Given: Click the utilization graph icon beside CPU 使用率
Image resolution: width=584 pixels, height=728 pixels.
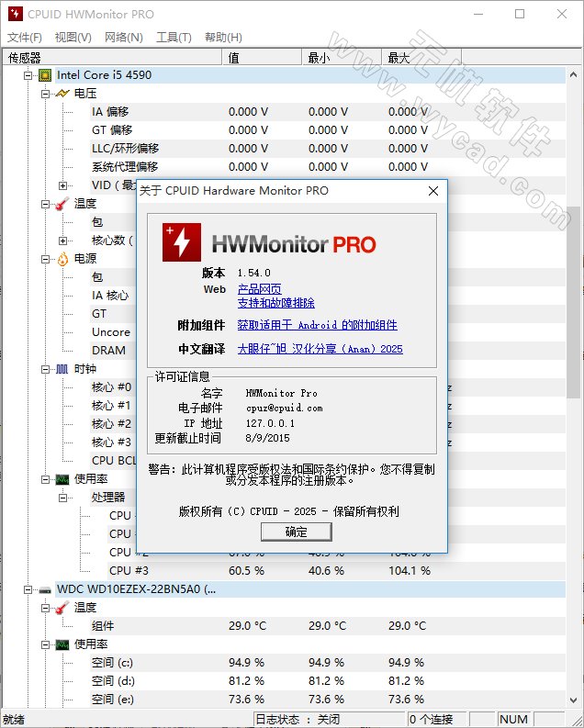Looking at the screenshot, I should 62,479.
